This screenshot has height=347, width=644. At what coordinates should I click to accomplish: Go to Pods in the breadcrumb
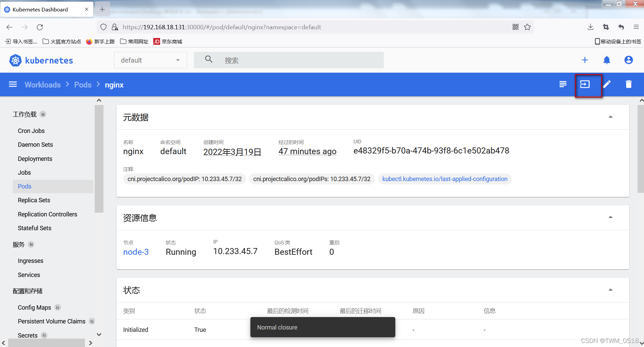83,85
